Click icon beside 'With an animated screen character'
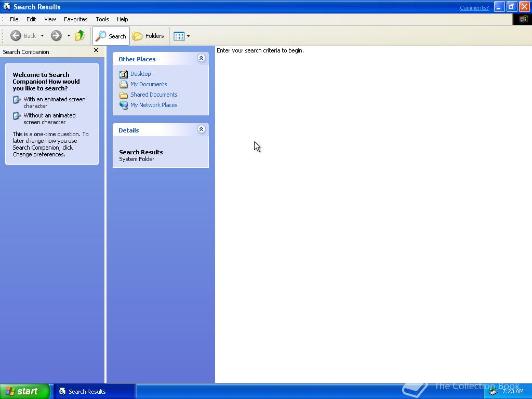 [17, 100]
